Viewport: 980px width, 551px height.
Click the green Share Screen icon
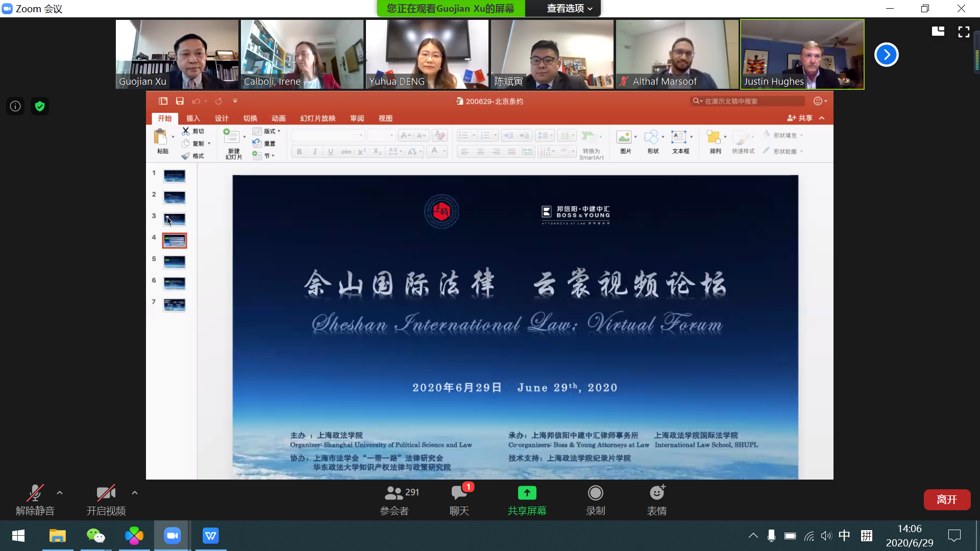pyautogui.click(x=527, y=493)
